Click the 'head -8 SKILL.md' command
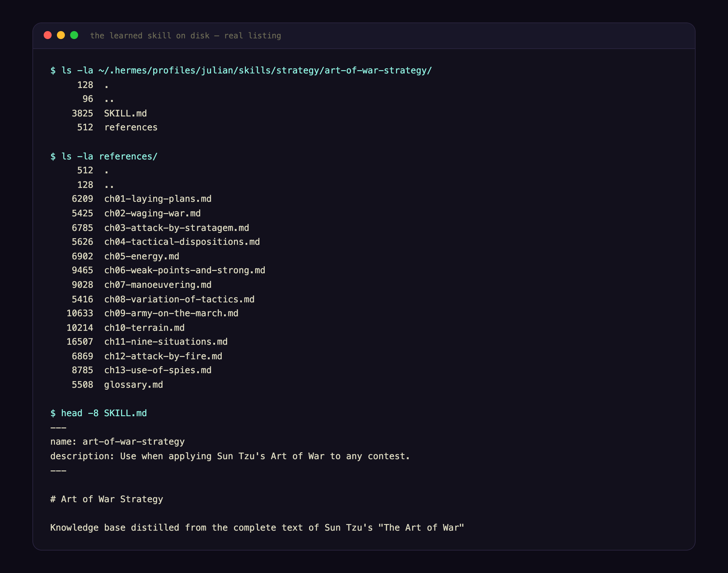The width and height of the screenshot is (728, 573). click(x=99, y=413)
